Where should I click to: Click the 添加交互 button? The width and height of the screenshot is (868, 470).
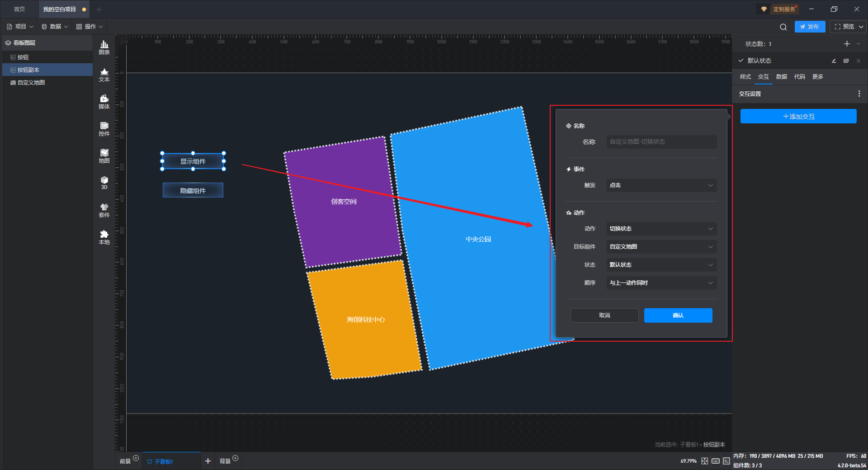(798, 116)
